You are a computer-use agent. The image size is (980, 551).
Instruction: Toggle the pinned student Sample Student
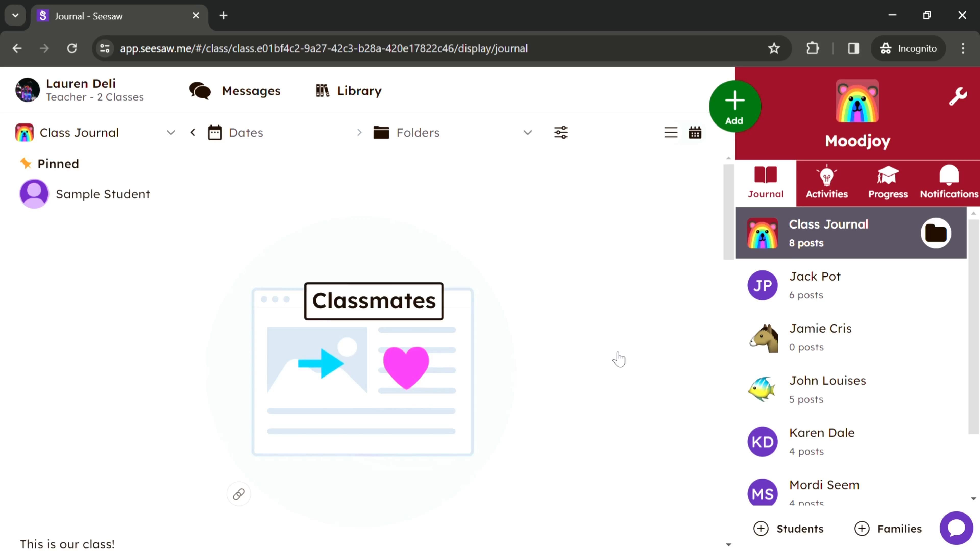coord(103,194)
